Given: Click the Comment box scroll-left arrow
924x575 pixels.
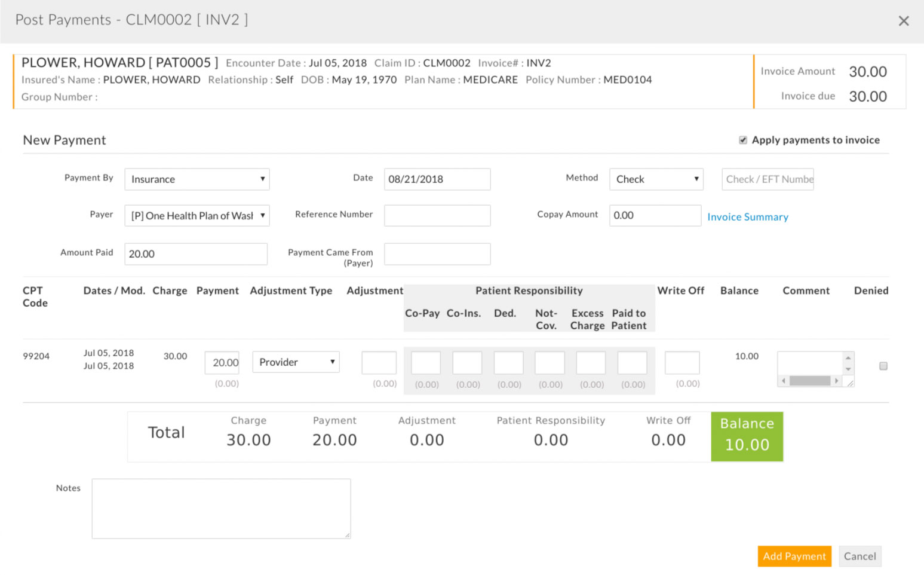Looking at the screenshot, I should click(x=783, y=381).
